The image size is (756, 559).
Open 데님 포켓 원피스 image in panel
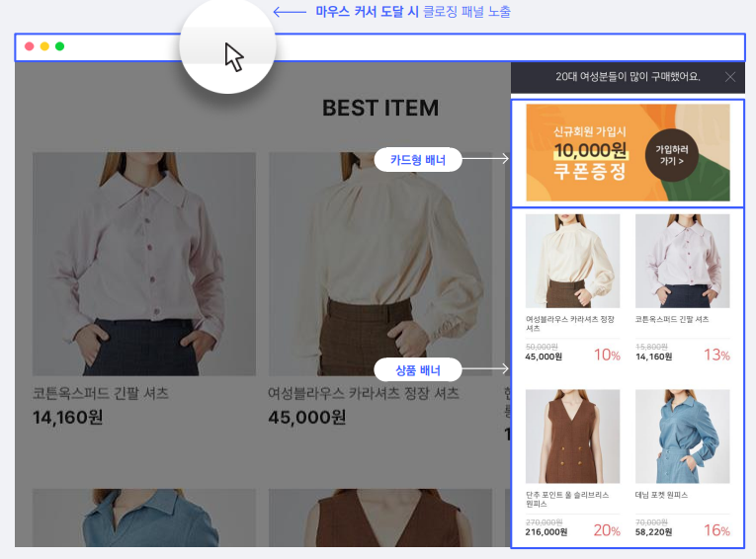pyautogui.click(x=682, y=437)
